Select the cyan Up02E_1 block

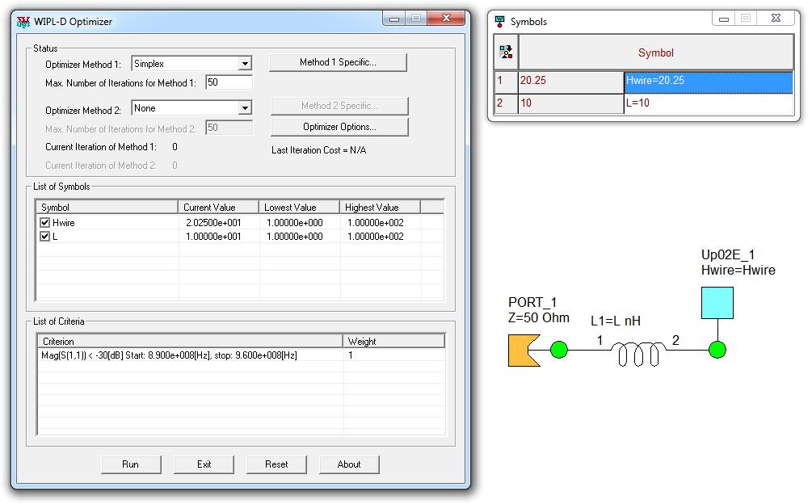click(717, 303)
